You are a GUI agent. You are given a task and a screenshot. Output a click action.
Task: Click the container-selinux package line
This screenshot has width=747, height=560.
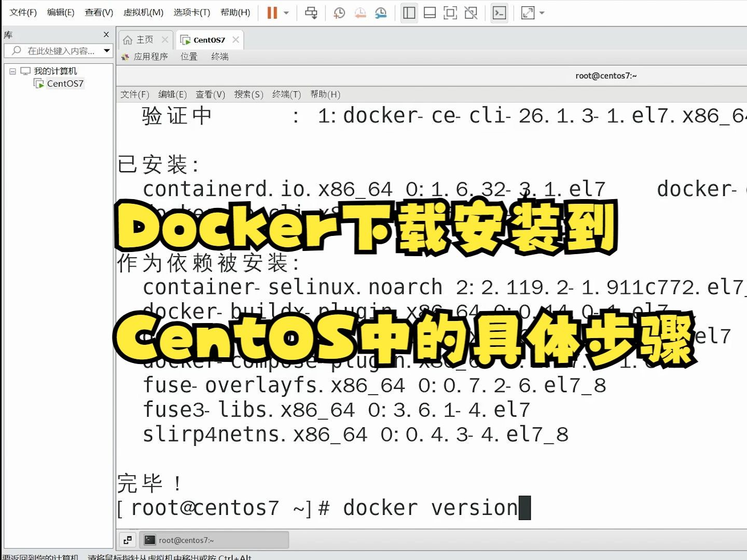pyautogui.click(x=445, y=287)
